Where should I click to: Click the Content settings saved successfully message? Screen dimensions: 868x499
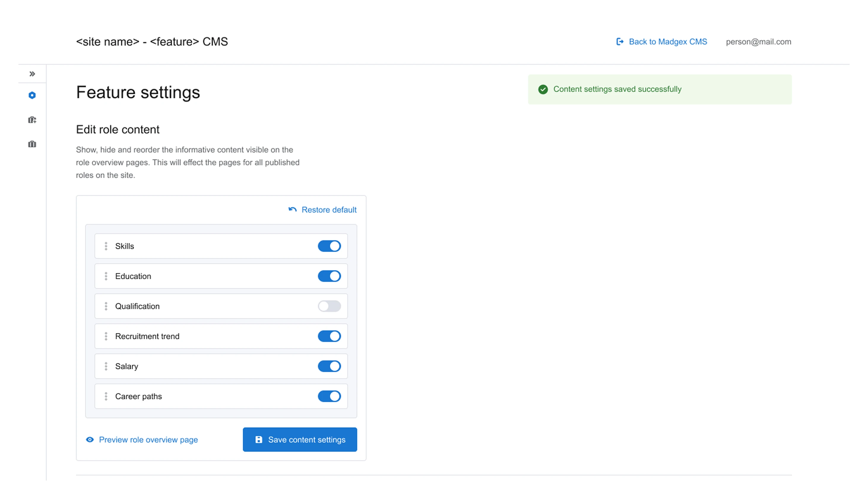pyautogui.click(x=617, y=89)
